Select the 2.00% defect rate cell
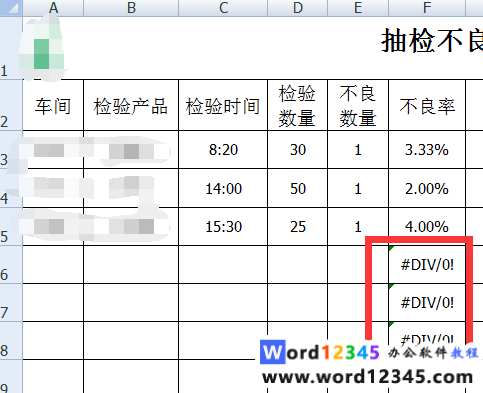The width and height of the screenshot is (483, 393). (x=427, y=188)
